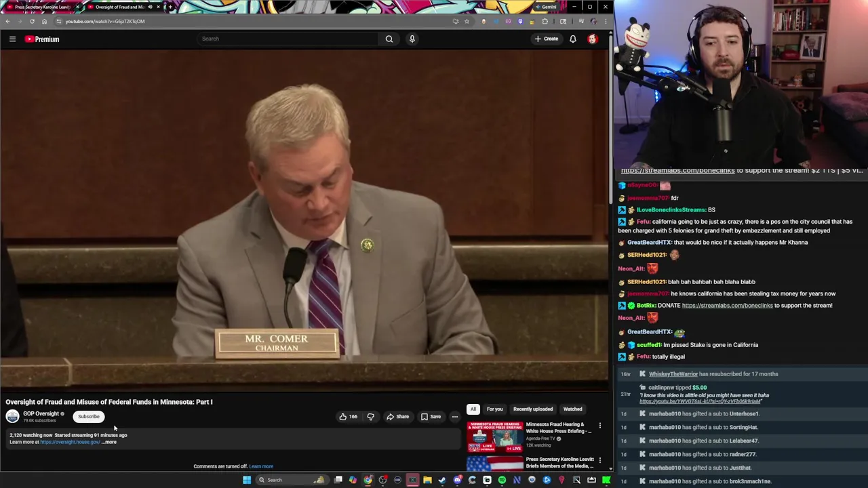This screenshot has width=868, height=488.
Task: Go back in browser
Action: 7,21
